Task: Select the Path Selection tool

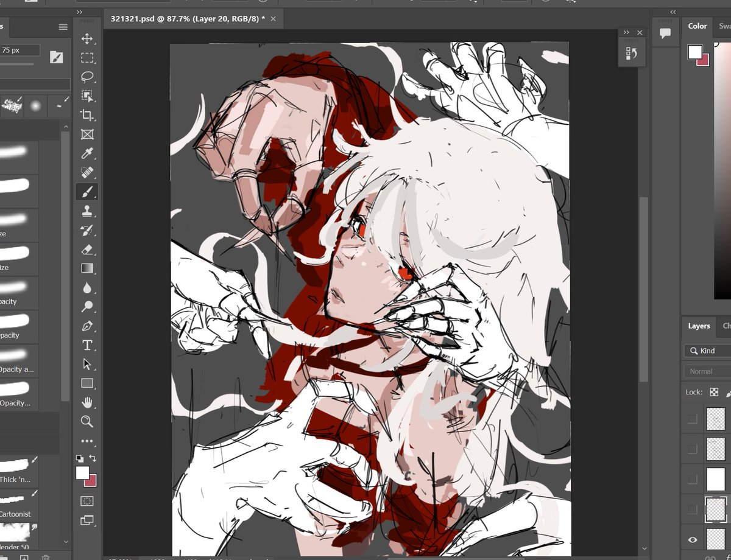Action: pyautogui.click(x=87, y=364)
